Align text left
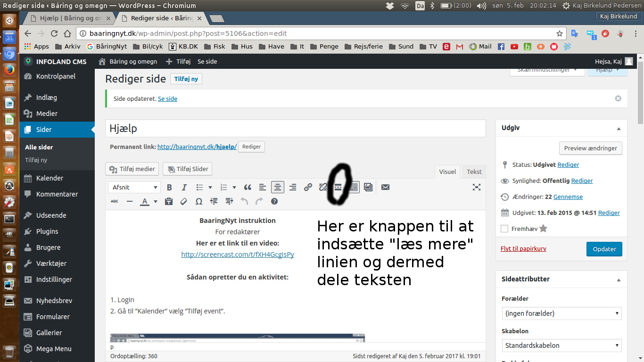This screenshot has height=362, width=644. (263, 187)
